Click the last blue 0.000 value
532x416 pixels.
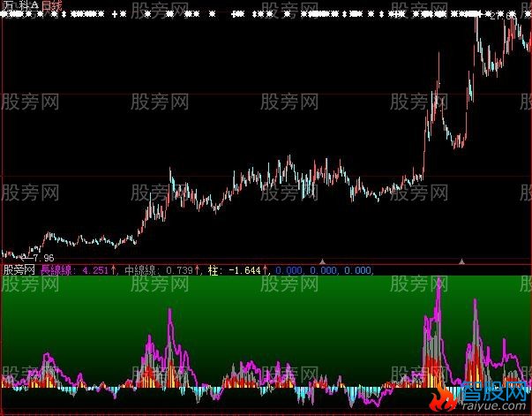tap(357, 269)
